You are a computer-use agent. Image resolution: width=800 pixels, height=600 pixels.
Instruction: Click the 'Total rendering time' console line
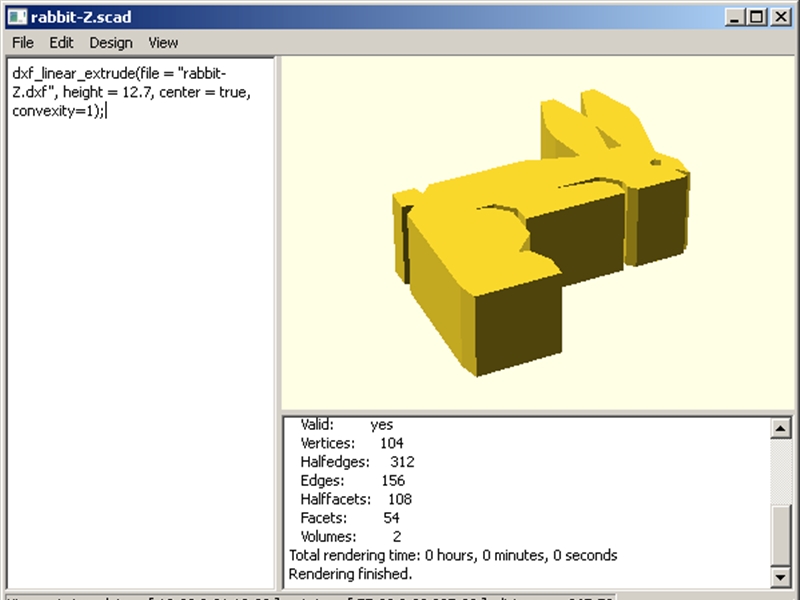pyautogui.click(x=453, y=555)
